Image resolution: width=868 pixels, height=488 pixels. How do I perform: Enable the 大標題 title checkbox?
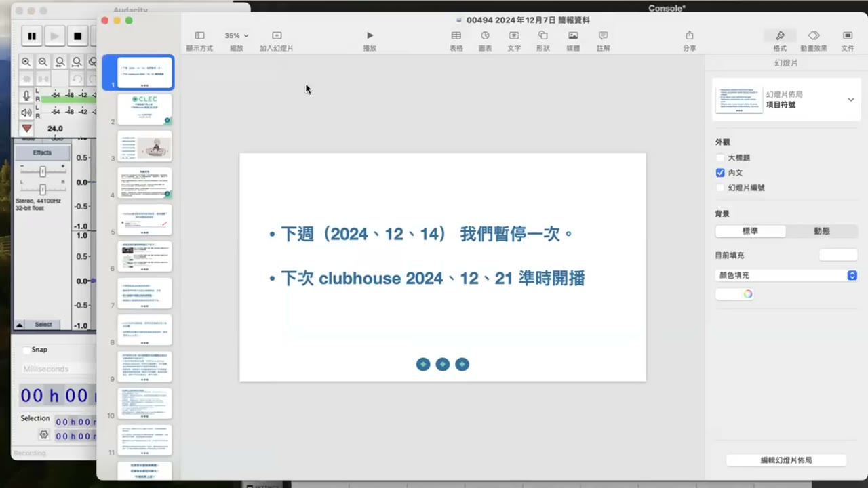pos(720,157)
